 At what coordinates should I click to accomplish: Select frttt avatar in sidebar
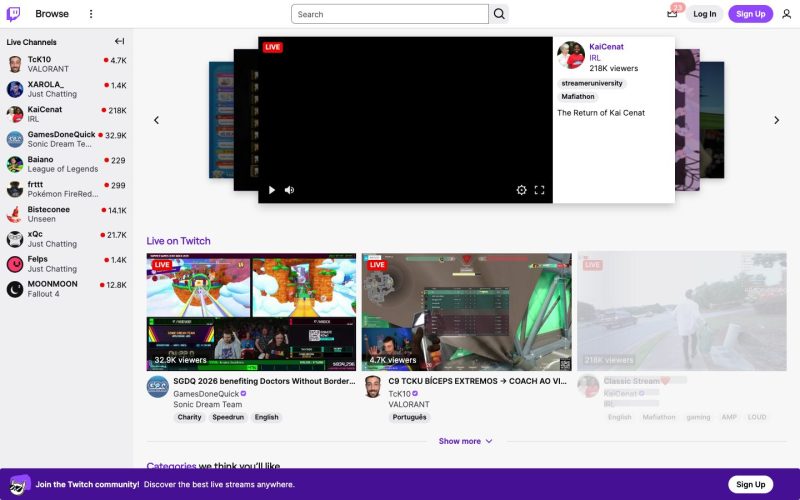(x=15, y=189)
